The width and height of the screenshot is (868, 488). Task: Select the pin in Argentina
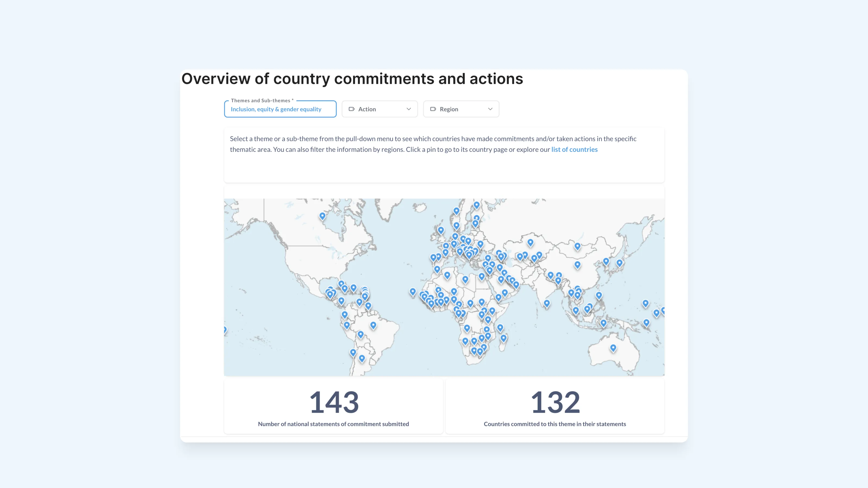click(x=362, y=358)
